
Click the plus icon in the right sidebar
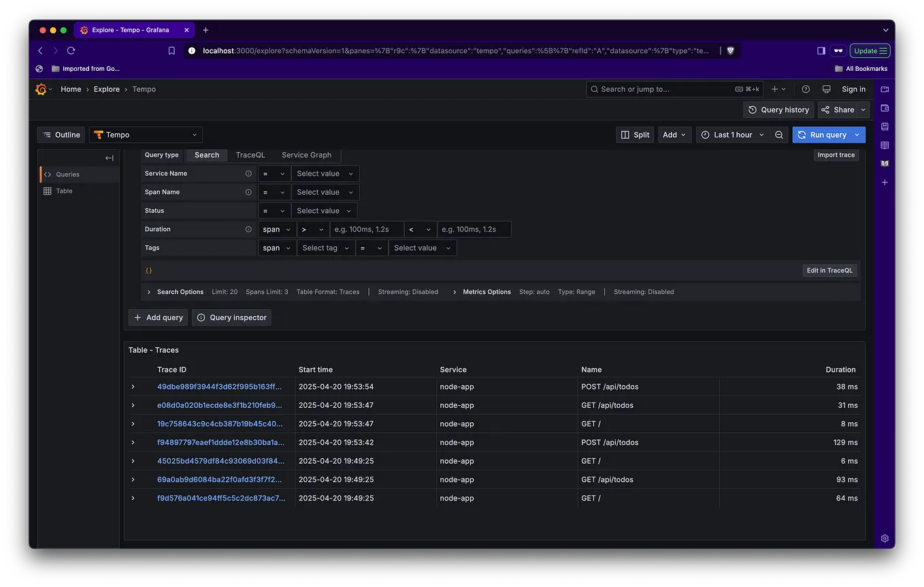tap(885, 182)
